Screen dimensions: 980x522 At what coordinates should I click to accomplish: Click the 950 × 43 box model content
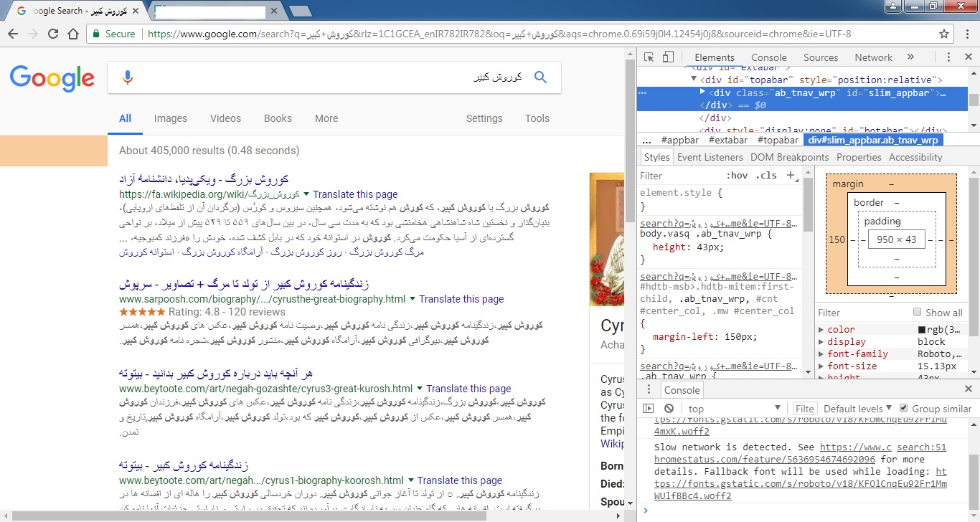[x=896, y=239]
